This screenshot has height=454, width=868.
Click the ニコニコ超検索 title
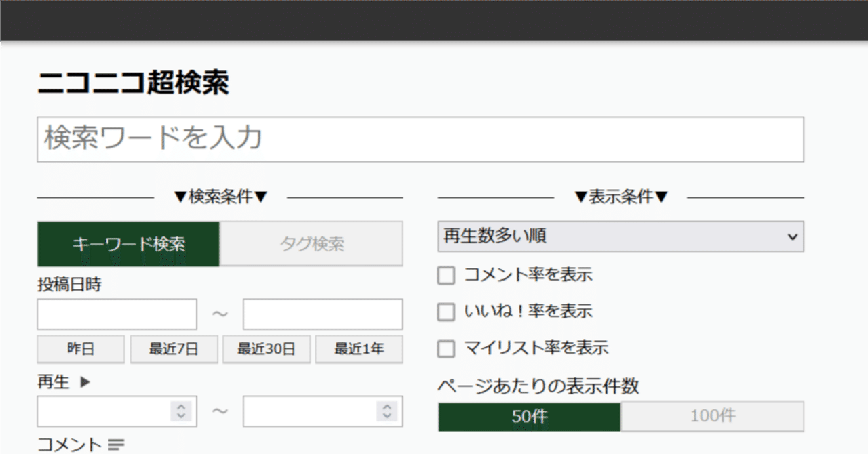133,83
